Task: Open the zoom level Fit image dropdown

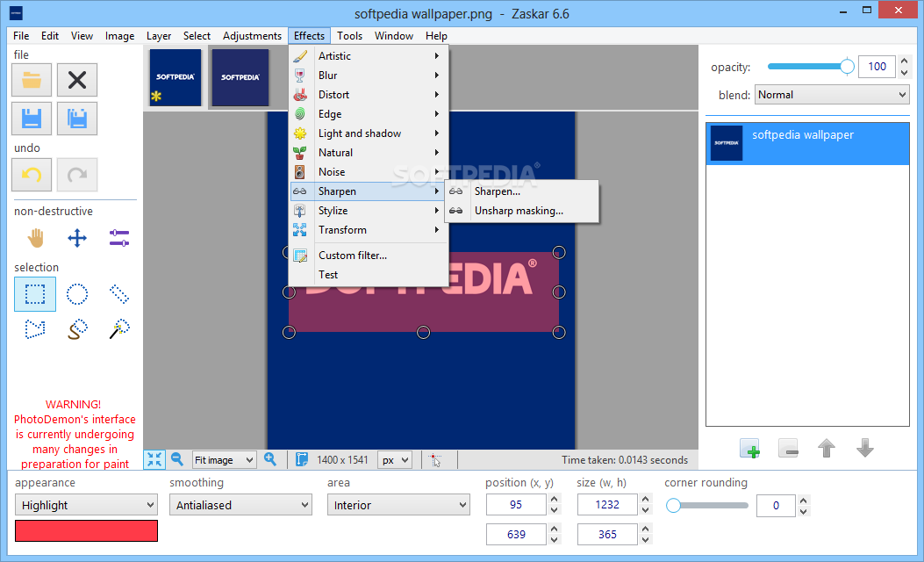Action: [x=224, y=460]
